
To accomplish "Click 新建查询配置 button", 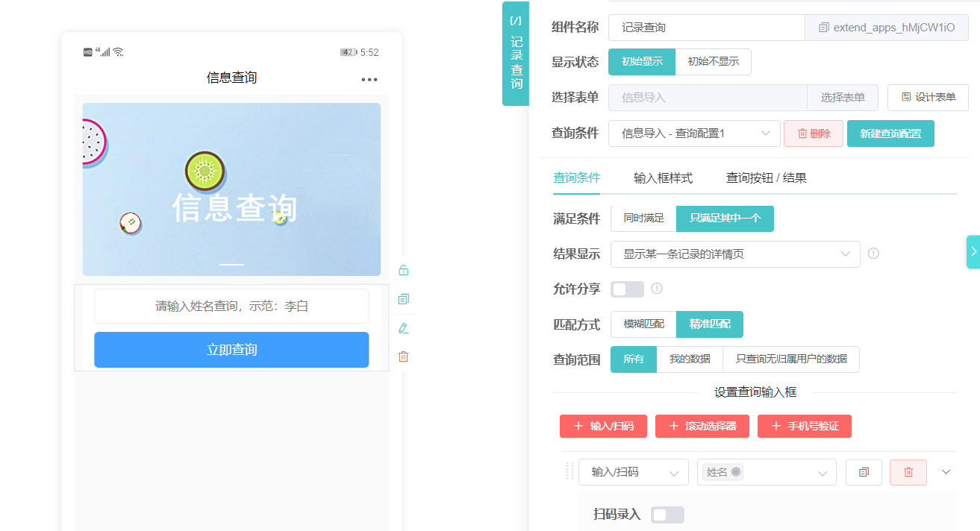I will pos(890,133).
